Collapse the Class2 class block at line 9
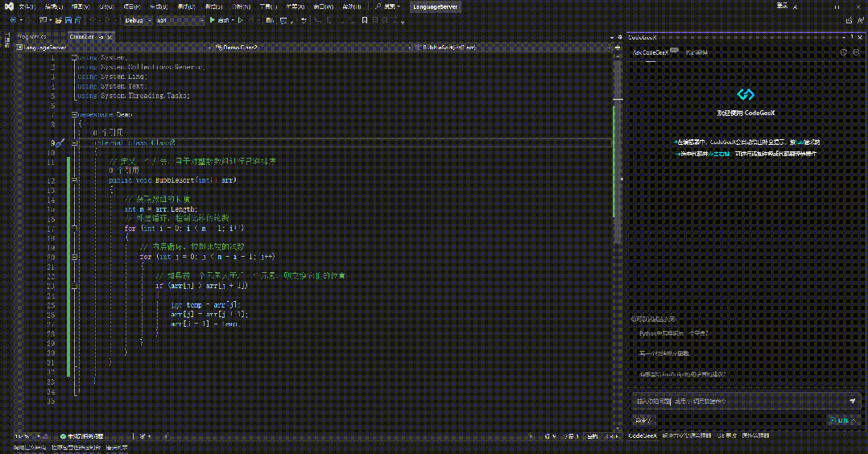 (x=74, y=142)
